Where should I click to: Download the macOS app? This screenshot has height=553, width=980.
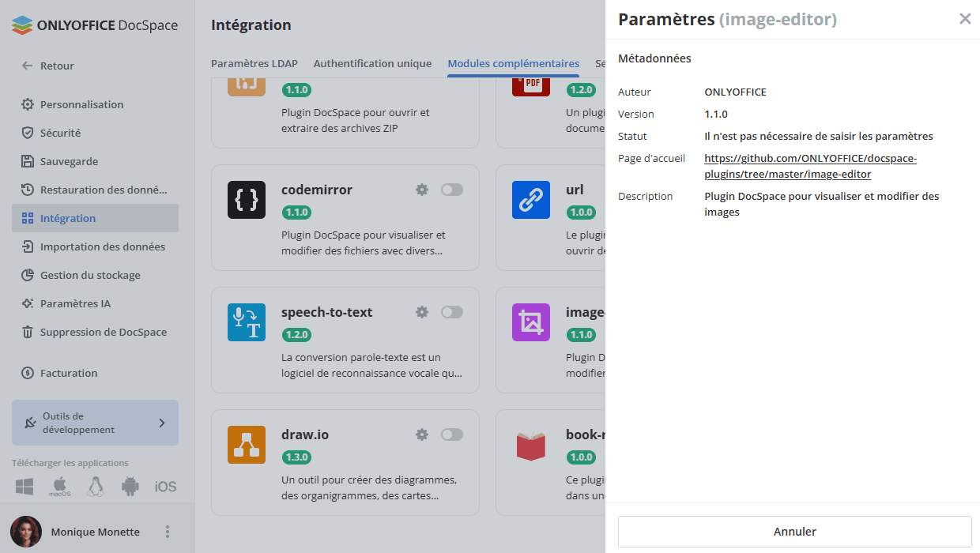tap(60, 487)
